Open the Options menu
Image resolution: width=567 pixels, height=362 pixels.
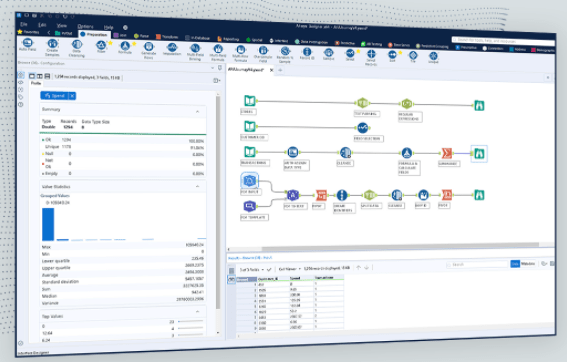pyautogui.click(x=85, y=26)
